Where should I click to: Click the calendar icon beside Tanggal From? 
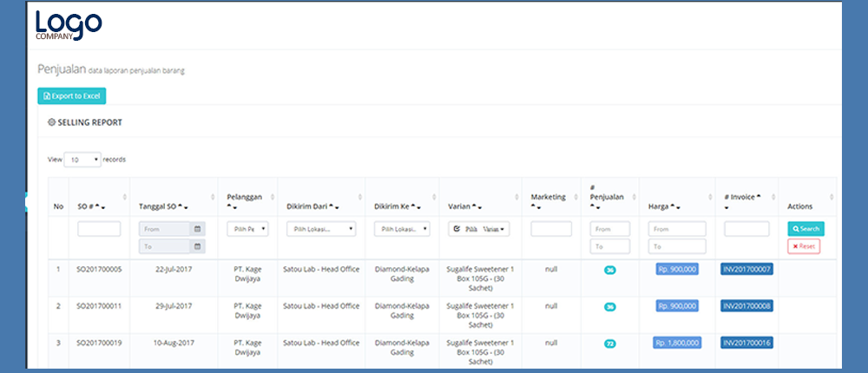point(197,229)
